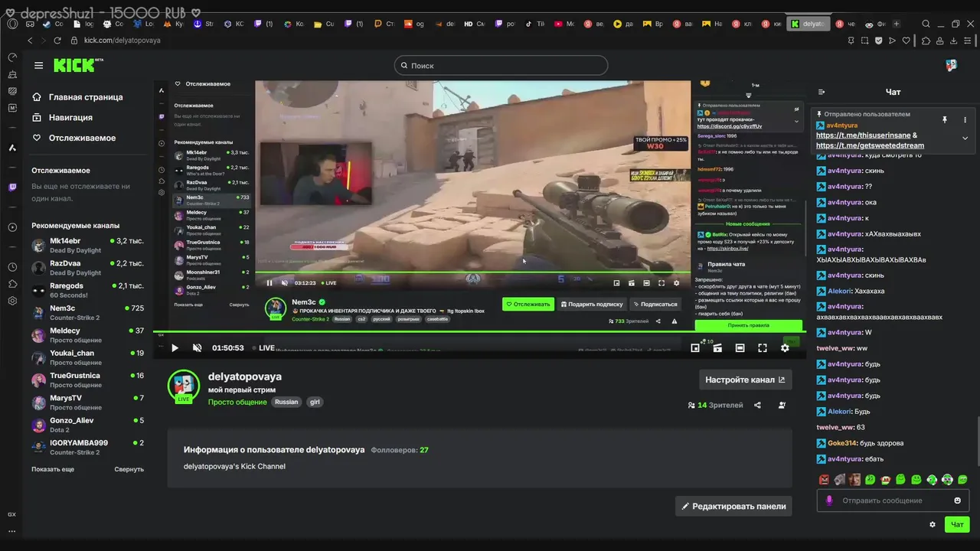Open the t.me/thisuserinsane link

(x=864, y=135)
